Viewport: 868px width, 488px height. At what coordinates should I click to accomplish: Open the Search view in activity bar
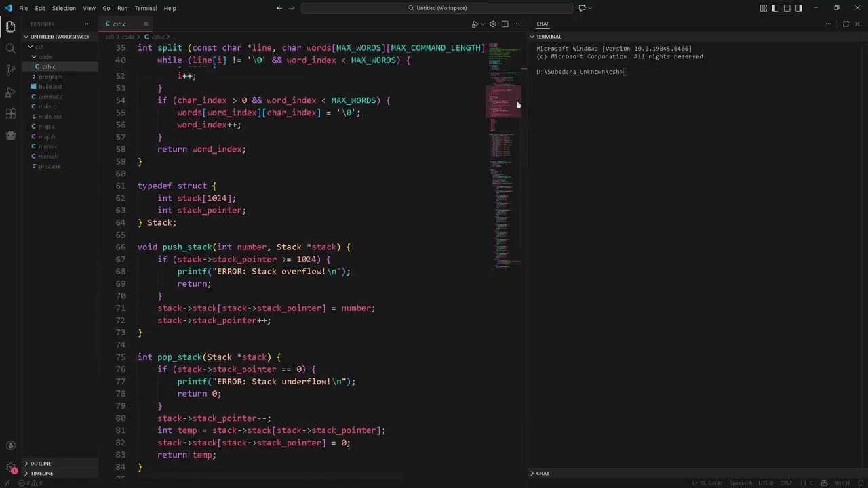[x=10, y=48]
